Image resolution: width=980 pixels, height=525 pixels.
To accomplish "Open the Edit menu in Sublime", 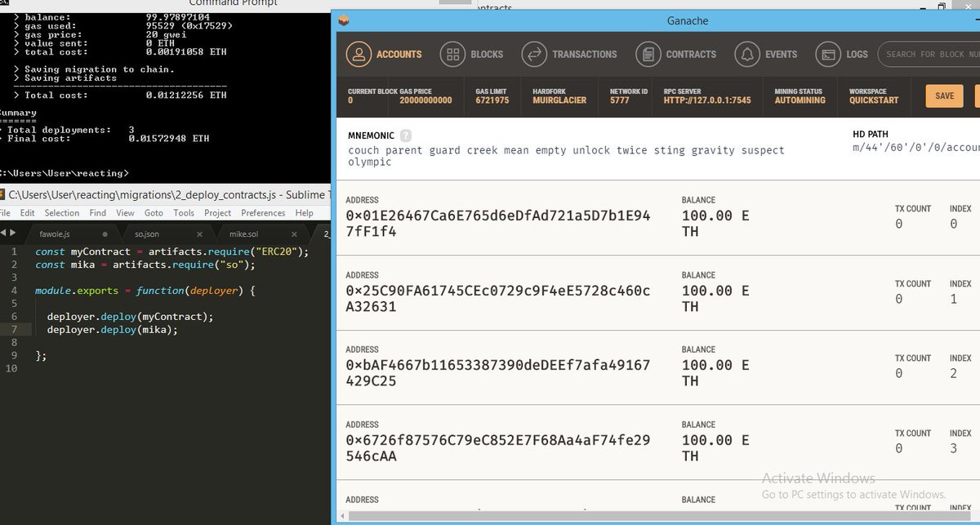I will [28, 213].
